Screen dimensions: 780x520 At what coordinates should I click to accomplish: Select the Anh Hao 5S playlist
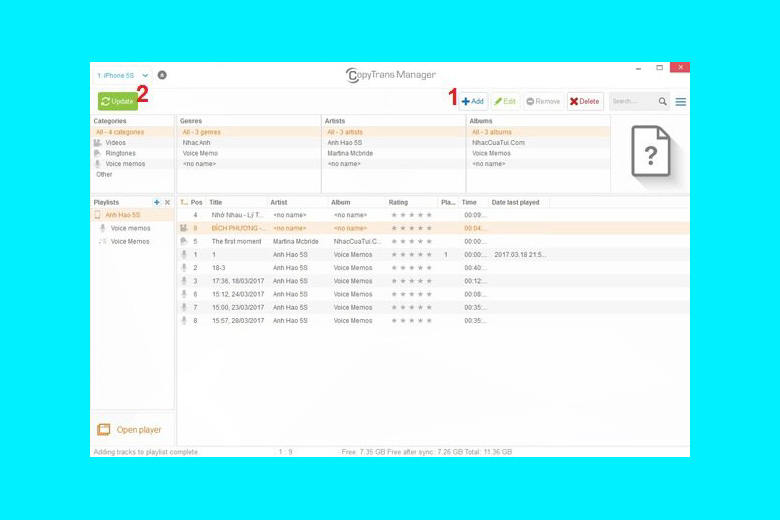(132, 215)
